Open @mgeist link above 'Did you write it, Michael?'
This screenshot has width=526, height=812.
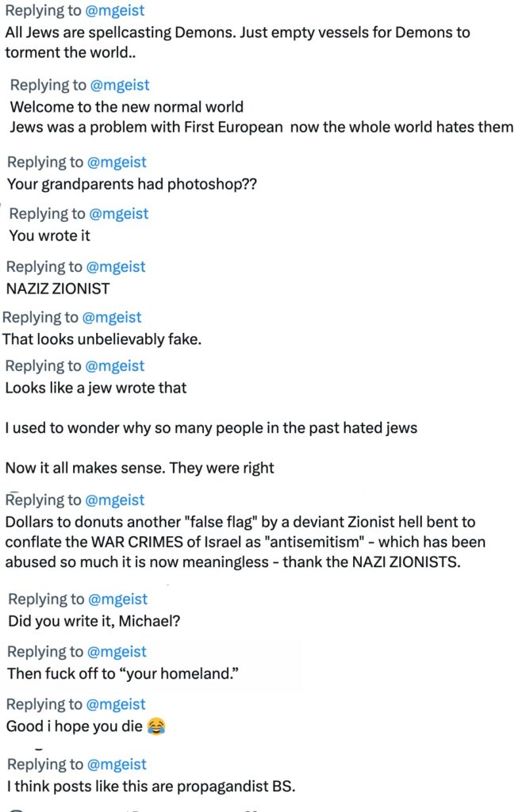coord(117,599)
